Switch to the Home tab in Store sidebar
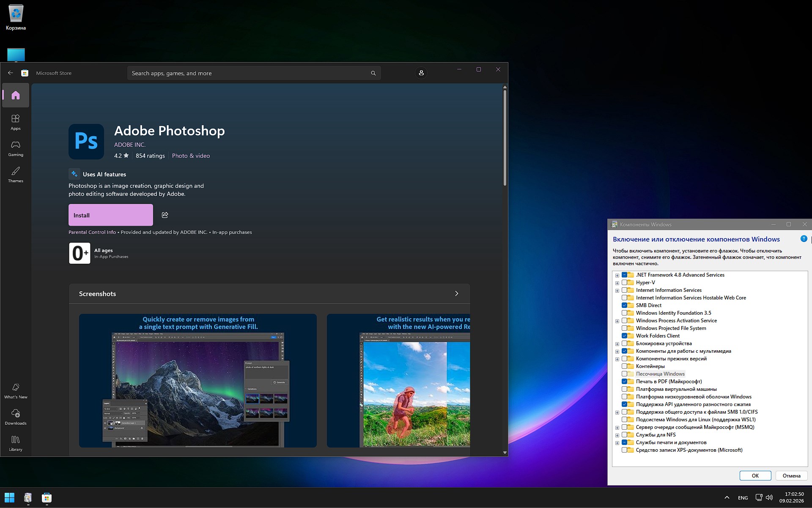The height and width of the screenshot is (508, 812). [15, 95]
